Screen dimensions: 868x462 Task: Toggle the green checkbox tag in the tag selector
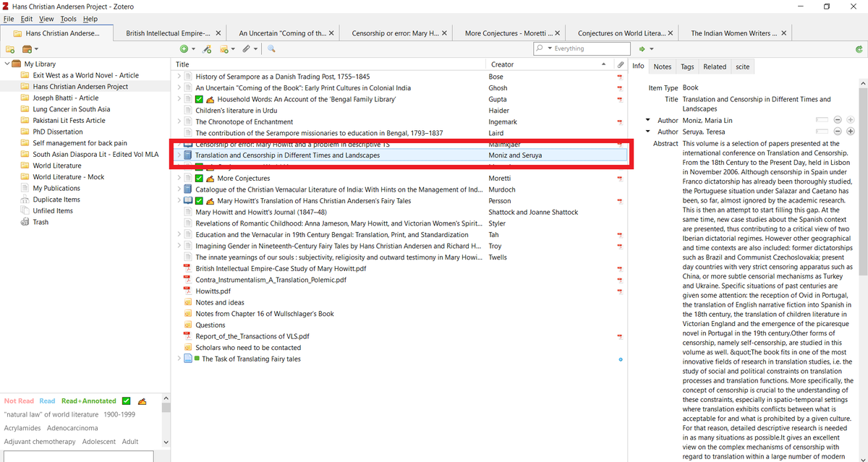click(126, 401)
